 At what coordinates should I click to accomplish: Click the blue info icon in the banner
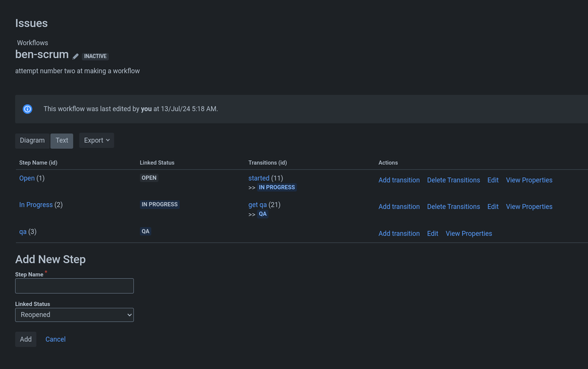click(28, 109)
